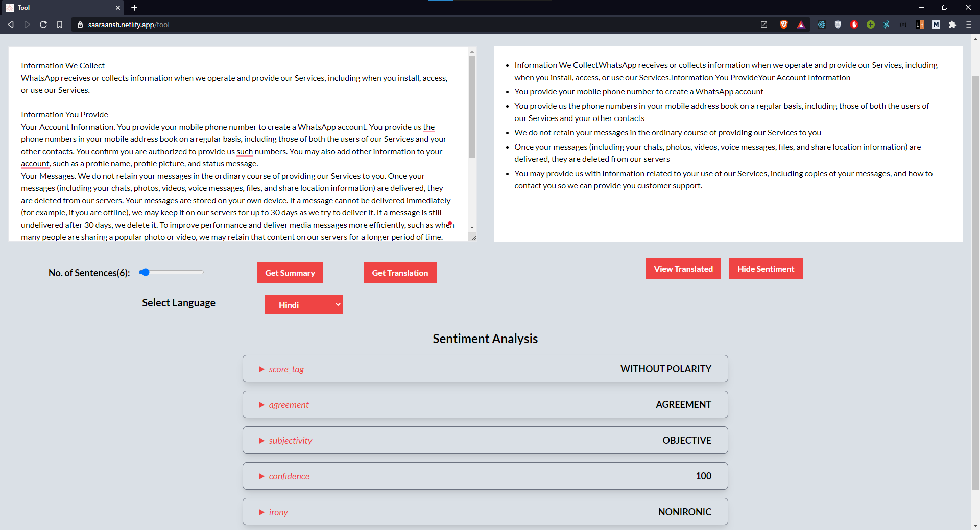
Task: Reload the current page
Action: (x=43, y=25)
